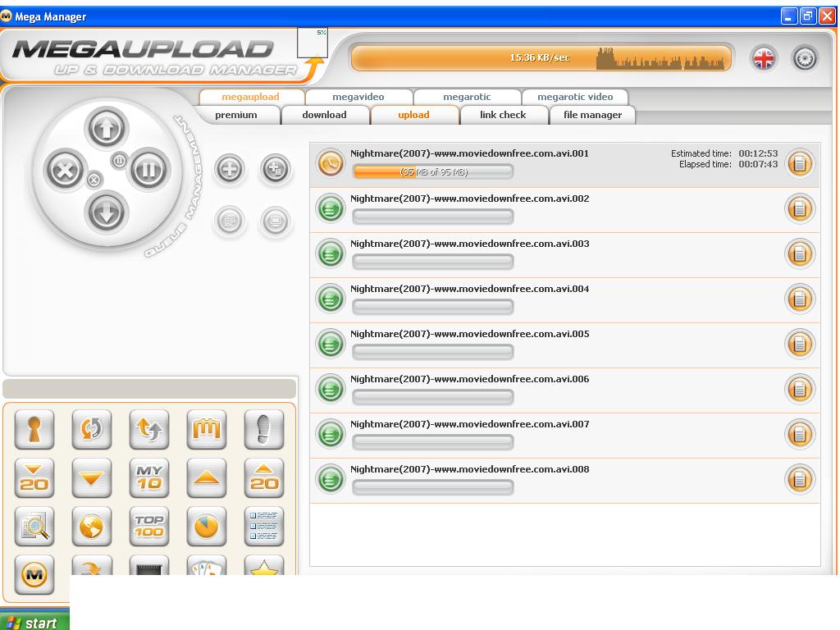The height and width of the screenshot is (630, 840).
Task: Open the link check tab
Action: click(503, 115)
